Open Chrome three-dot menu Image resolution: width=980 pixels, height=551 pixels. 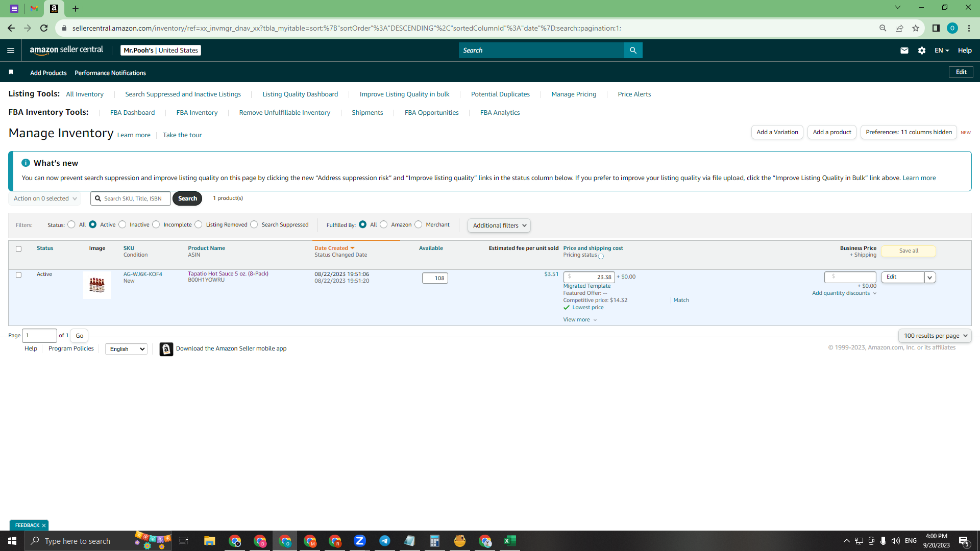pyautogui.click(x=969, y=28)
